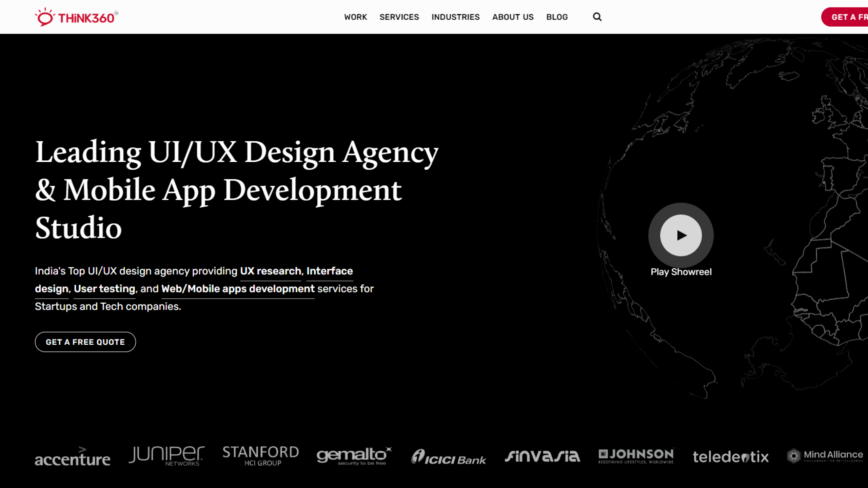Expand the INDUSTRIES dropdown menu
868x488 pixels.
pyautogui.click(x=455, y=17)
